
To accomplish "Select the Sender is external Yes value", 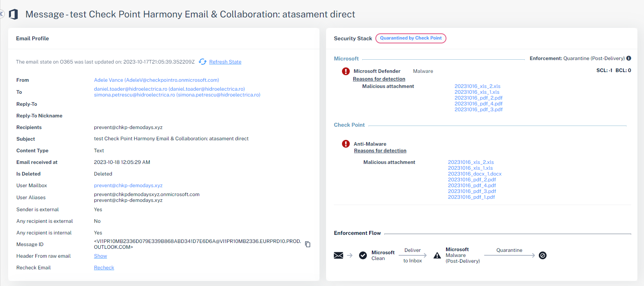I will 98,209.
